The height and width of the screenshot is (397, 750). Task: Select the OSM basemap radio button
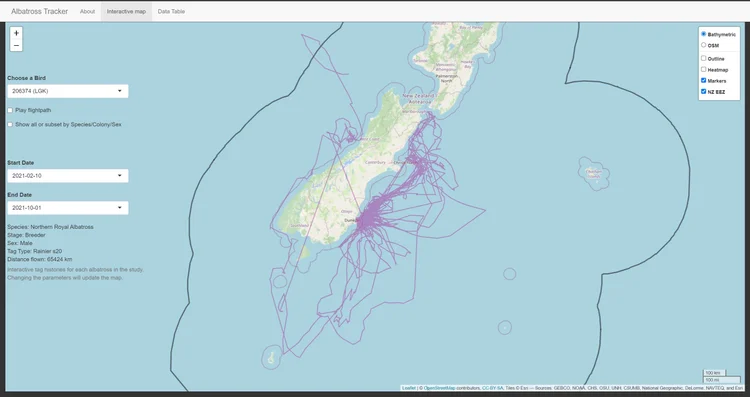point(704,45)
